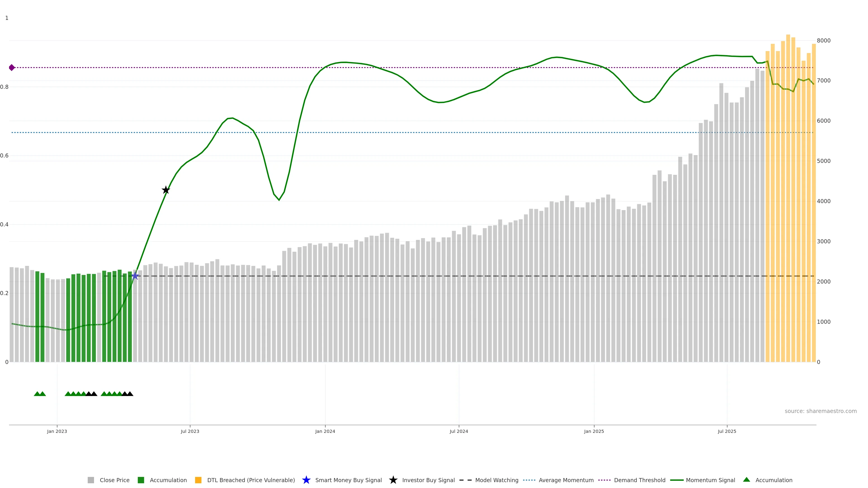The width and height of the screenshot is (868, 488).
Task: Click the Jan 2024 x-axis label
Action: pos(325,432)
